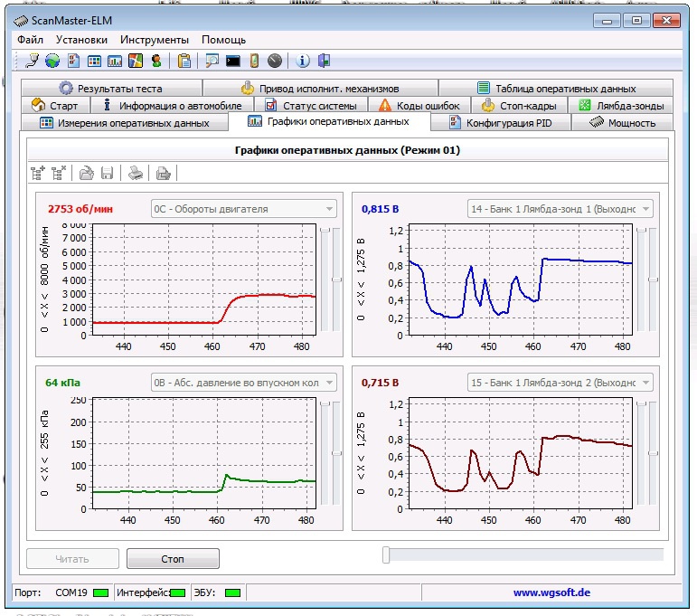This screenshot has width=697, height=616.
Task: Open the blue info icon in toolbar
Action: point(303,61)
